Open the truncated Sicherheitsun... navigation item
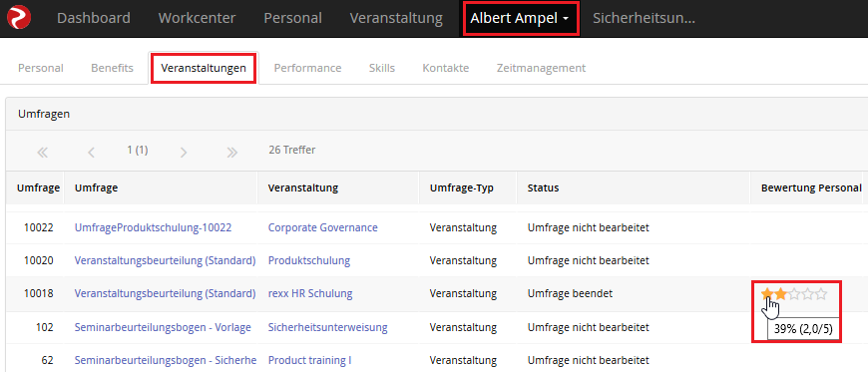The height and width of the screenshot is (372, 868). click(x=644, y=18)
